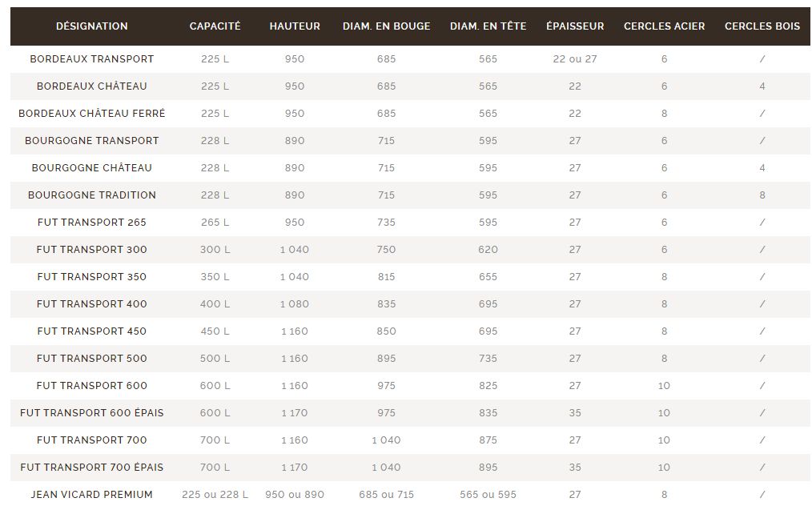Click the FUT TRANSPORT 265 designation
This screenshot has height=510, width=812.
point(92,223)
